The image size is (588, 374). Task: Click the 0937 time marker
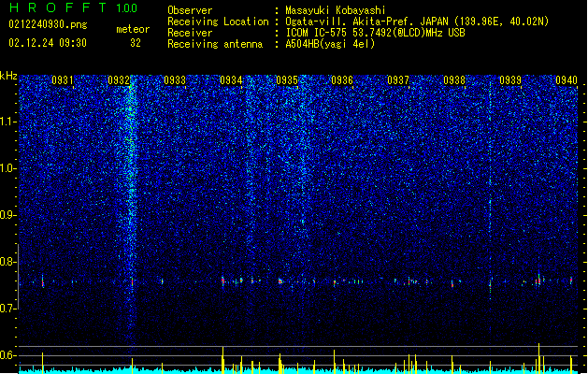(x=398, y=80)
